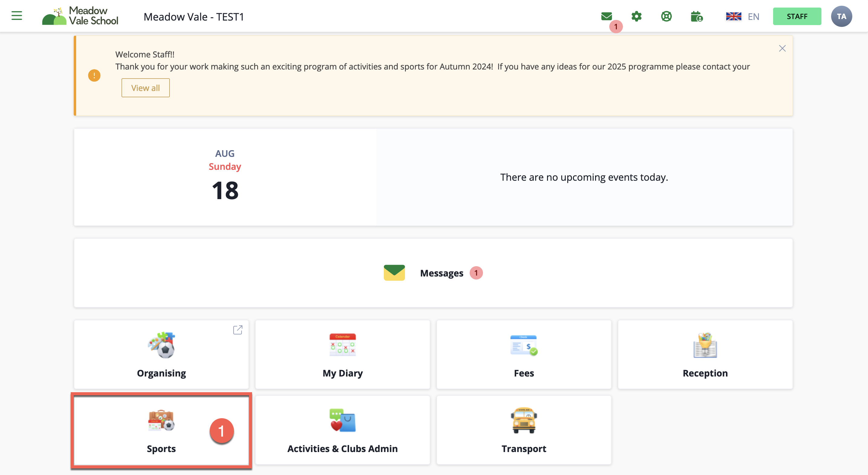Open the messages envelope icon in header

(x=607, y=16)
